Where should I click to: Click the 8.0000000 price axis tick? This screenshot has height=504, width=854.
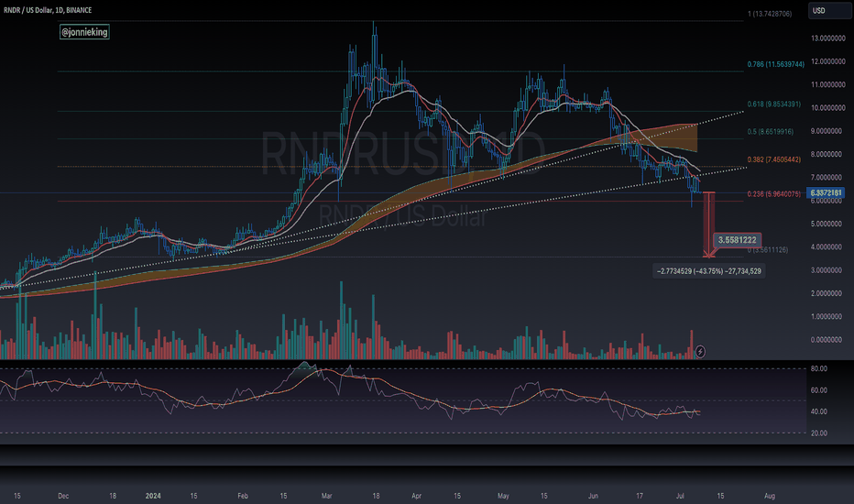[x=827, y=154]
